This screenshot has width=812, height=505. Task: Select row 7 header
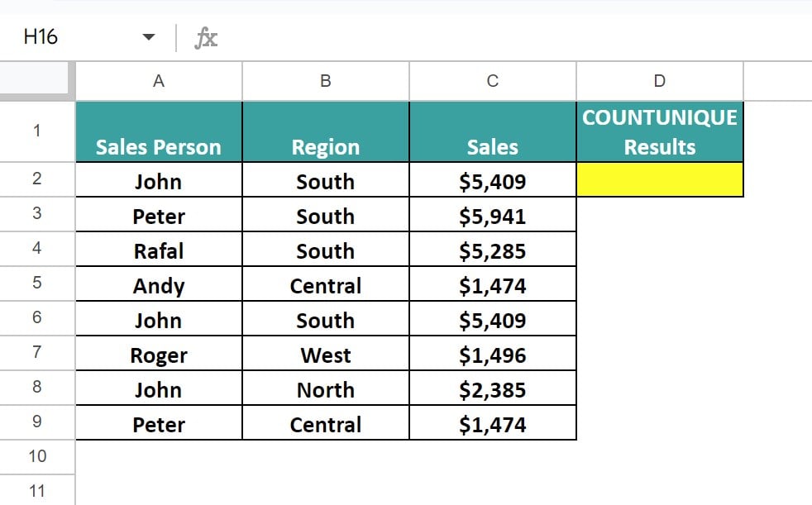coord(37,352)
